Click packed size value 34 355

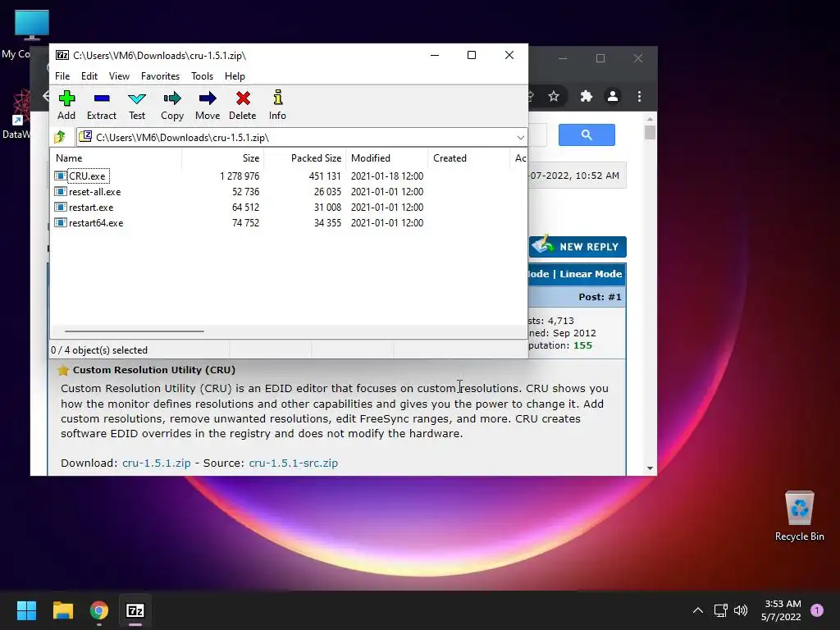327,222
